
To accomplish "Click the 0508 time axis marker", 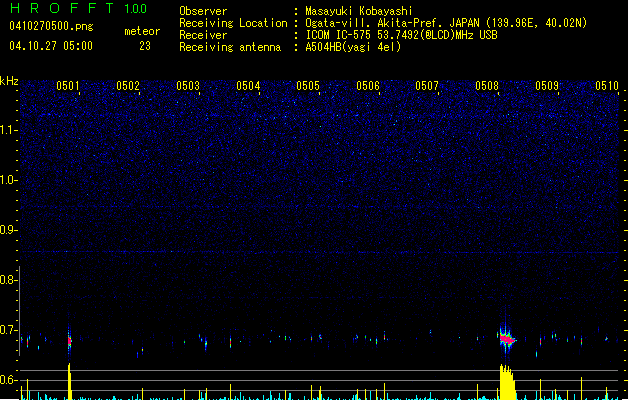I will point(487,86).
